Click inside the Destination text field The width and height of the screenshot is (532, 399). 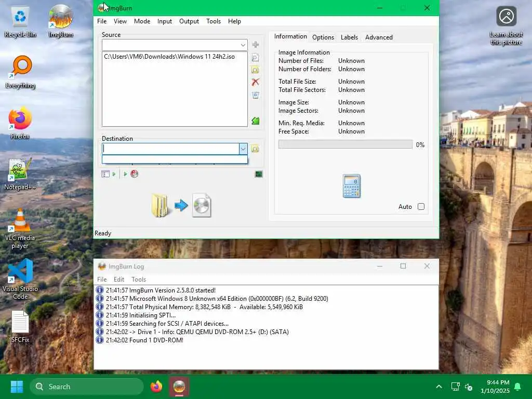click(170, 149)
